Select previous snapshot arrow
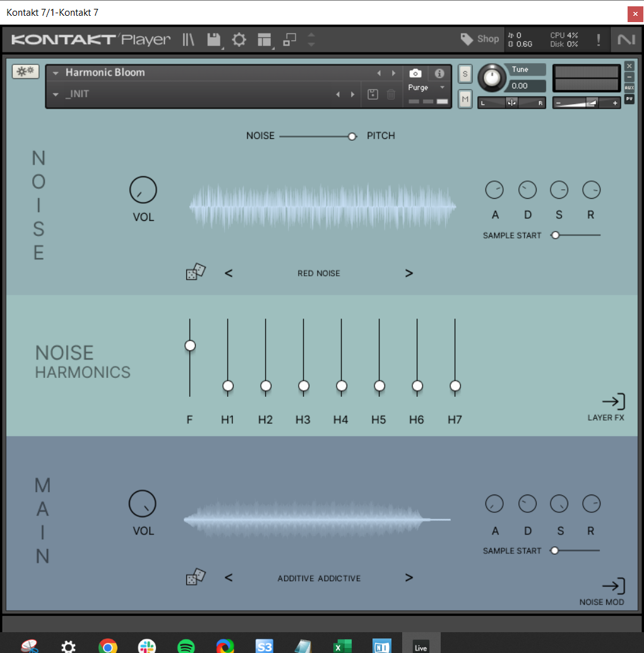Image resolution: width=644 pixels, height=653 pixels. point(338,95)
